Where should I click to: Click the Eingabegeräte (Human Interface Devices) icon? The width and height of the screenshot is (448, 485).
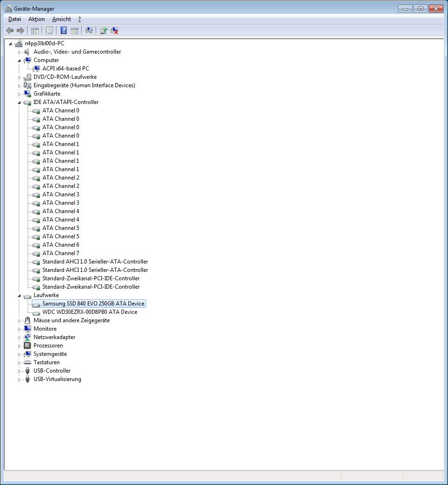coord(27,85)
